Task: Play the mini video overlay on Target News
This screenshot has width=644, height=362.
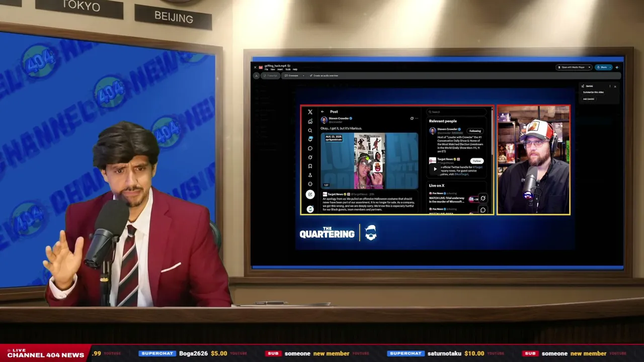Action: click(x=435, y=169)
